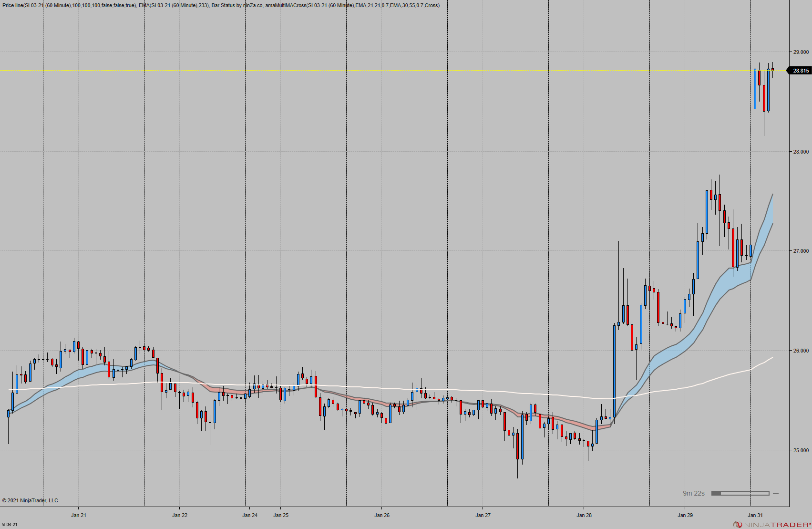Select the Jan 26 date label
The image size is (812, 529).
point(382,515)
